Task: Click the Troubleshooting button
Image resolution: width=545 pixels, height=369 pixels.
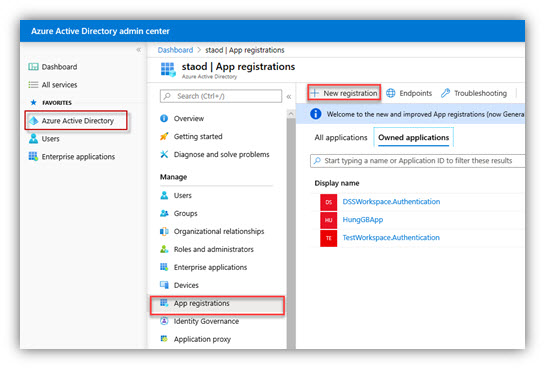Action: point(474,93)
